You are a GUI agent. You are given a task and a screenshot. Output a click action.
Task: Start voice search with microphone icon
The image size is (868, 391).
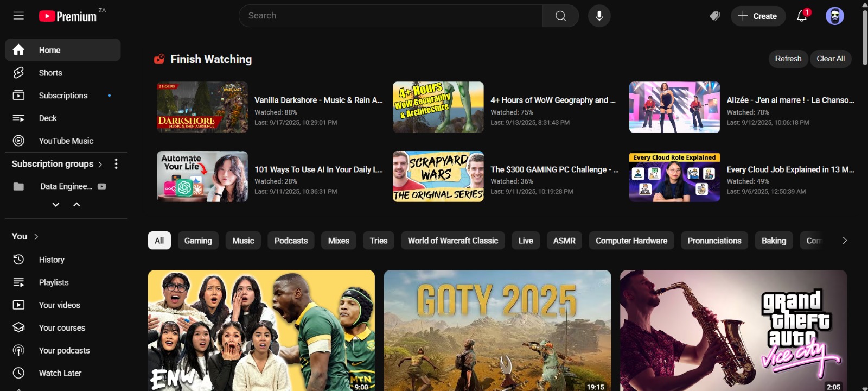tap(599, 16)
